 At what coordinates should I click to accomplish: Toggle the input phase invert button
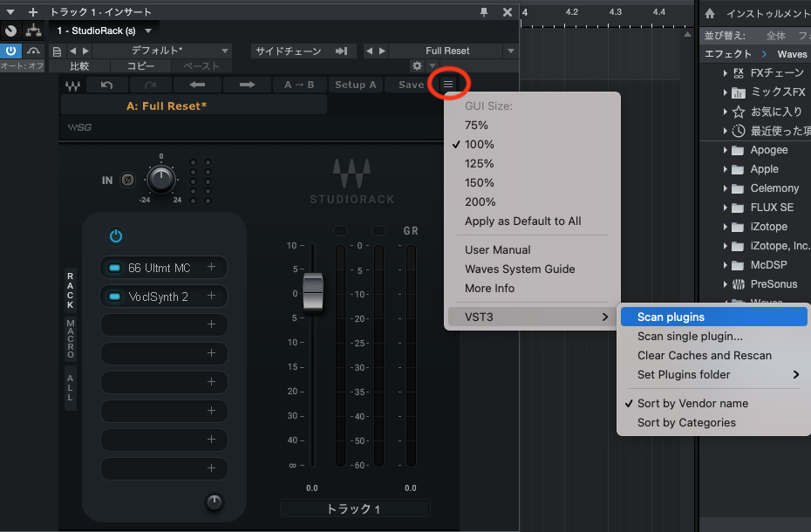(x=127, y=180)
